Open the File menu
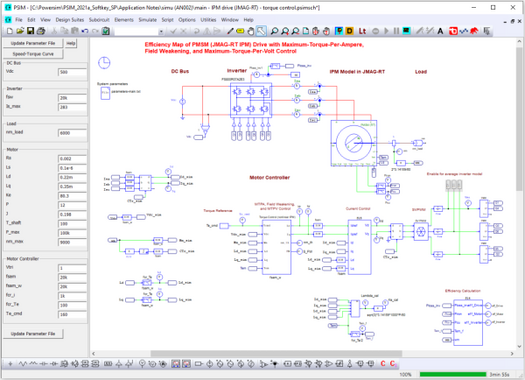The image size is (525, 380). click(x=19, y=20)
